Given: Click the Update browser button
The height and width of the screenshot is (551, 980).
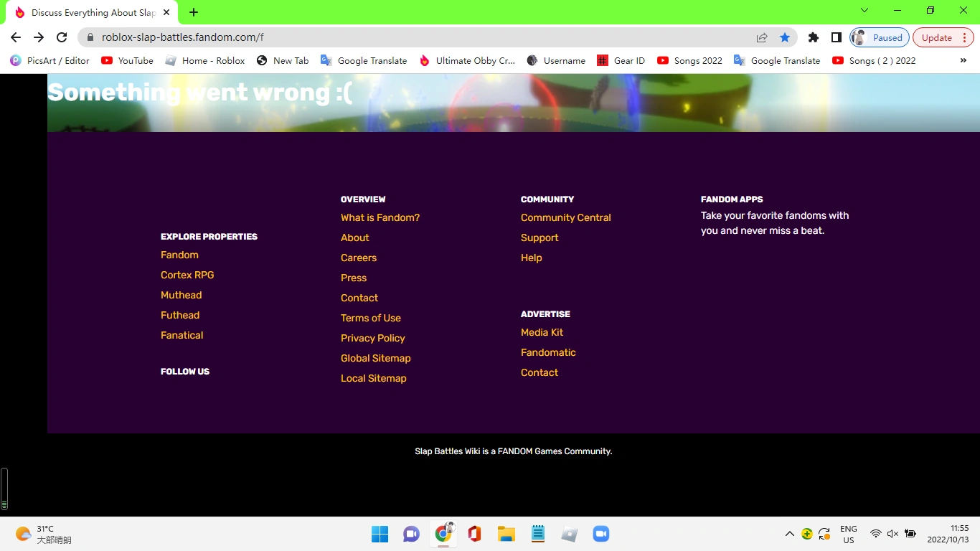Looking at the screenshot, I should pos(935,37).
